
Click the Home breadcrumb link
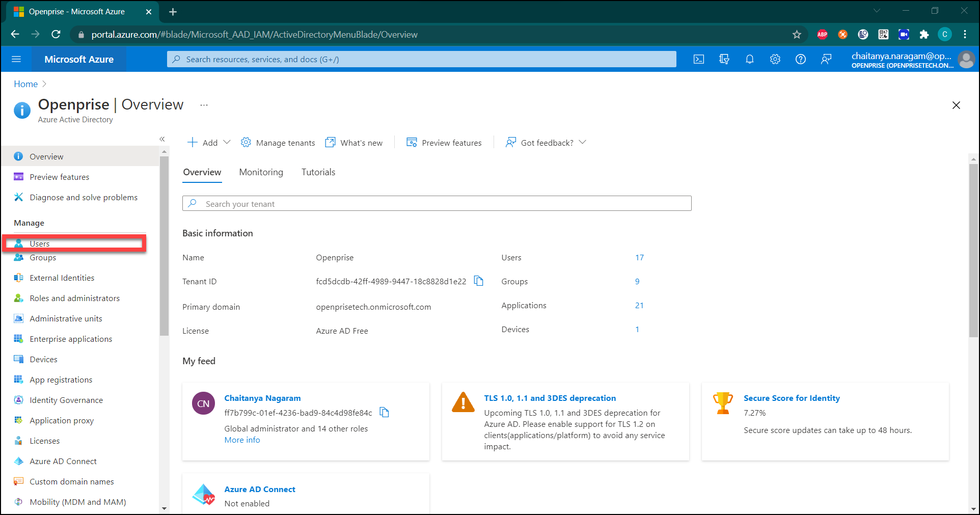pos(25,84)
